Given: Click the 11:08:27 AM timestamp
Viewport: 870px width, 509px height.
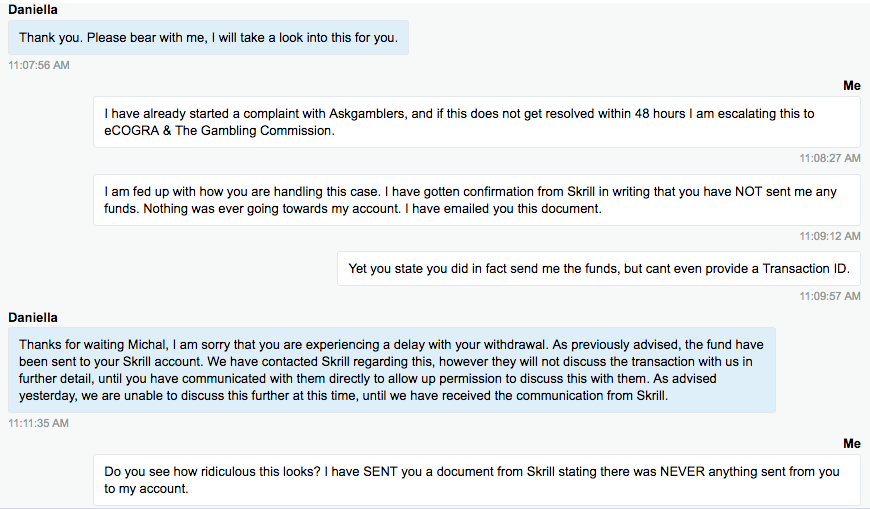Looking at the screenshot, I should click(829, 158).
